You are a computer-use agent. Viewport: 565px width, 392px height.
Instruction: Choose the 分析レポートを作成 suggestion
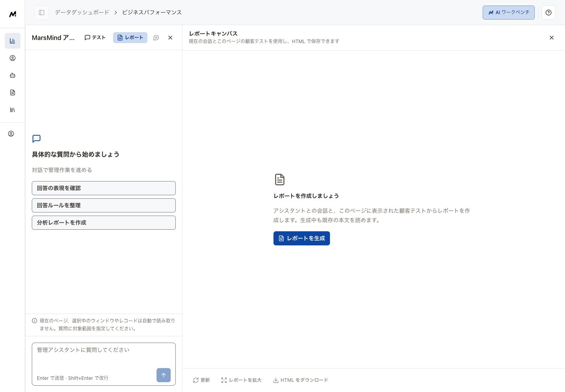pyautogui.click(x=104, y=223)
